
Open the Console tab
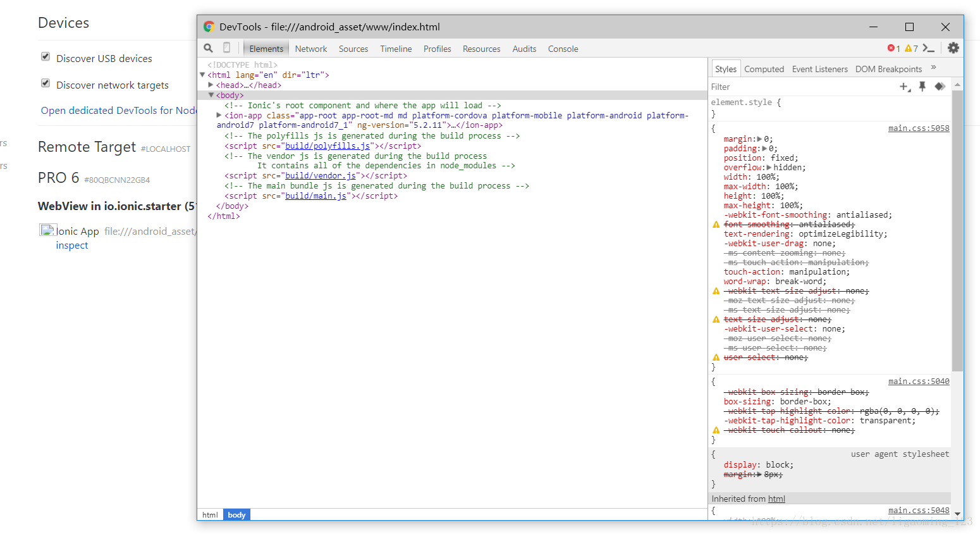point(563,49)
